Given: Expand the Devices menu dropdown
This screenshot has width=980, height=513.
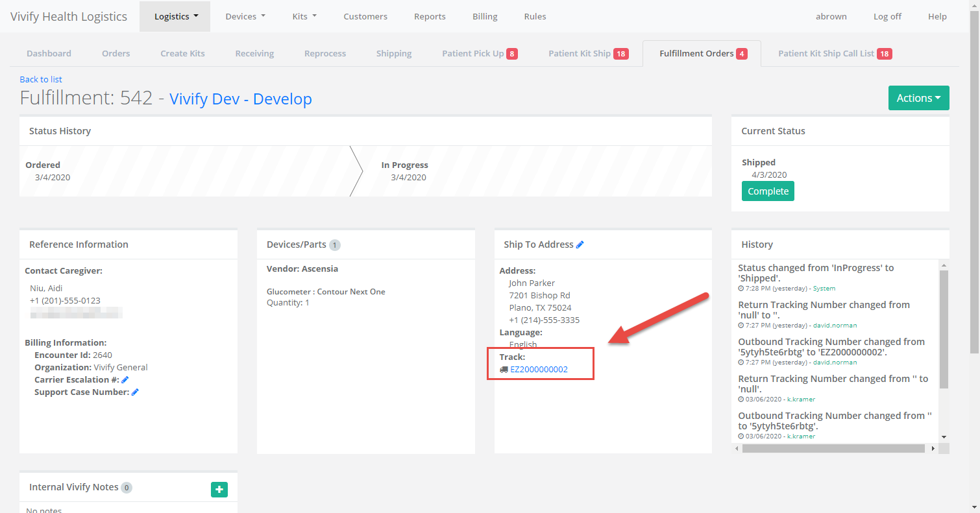Looking at the screenshot, I should pos(245,16).
